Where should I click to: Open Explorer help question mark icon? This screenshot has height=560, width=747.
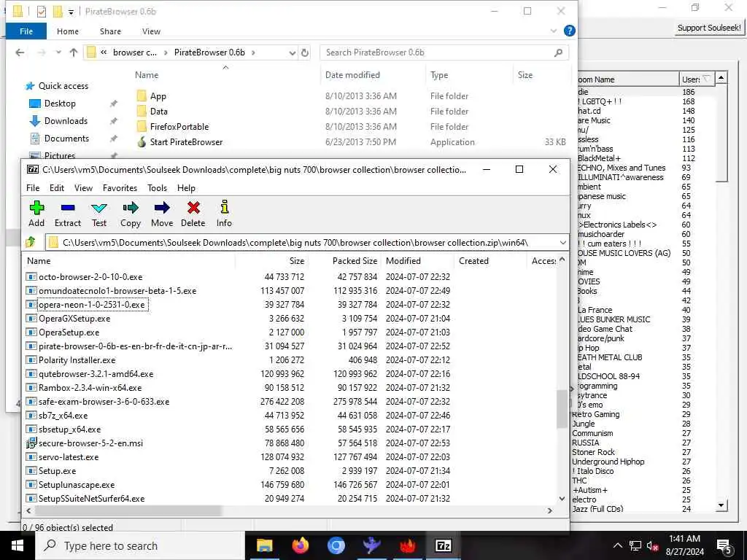[x=569, y=31]
